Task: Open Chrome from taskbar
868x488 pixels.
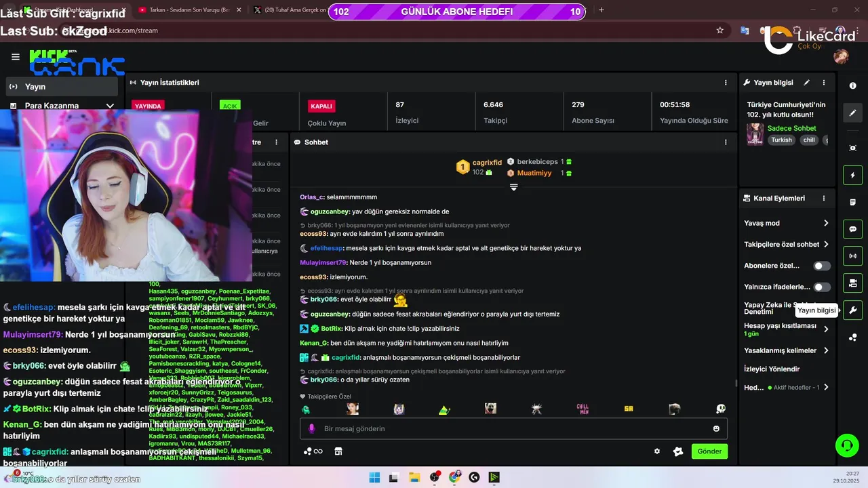Action: click(x=454, y=477)
